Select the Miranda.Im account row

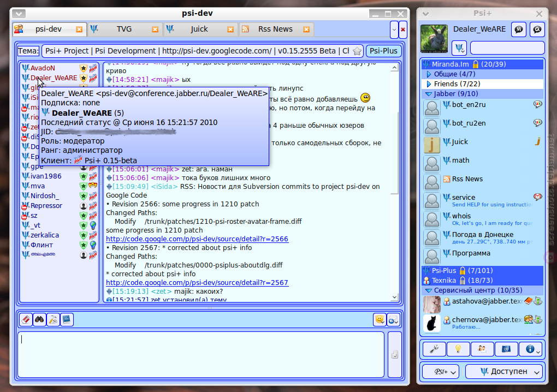coord(482,64)
